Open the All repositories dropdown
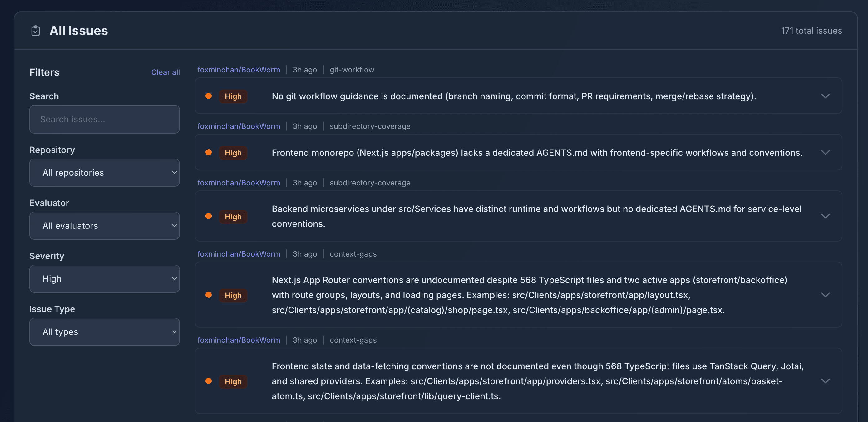868x422 pixels. point(105,172)
